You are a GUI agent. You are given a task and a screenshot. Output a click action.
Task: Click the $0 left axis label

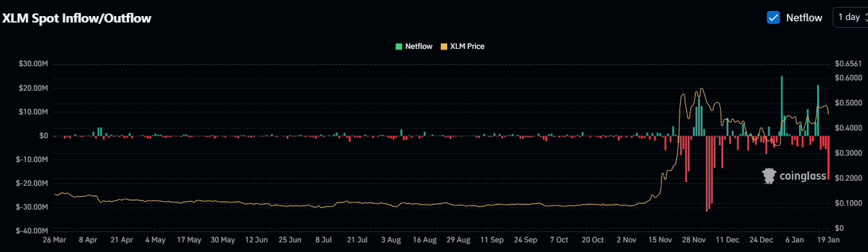coord(44,136)
